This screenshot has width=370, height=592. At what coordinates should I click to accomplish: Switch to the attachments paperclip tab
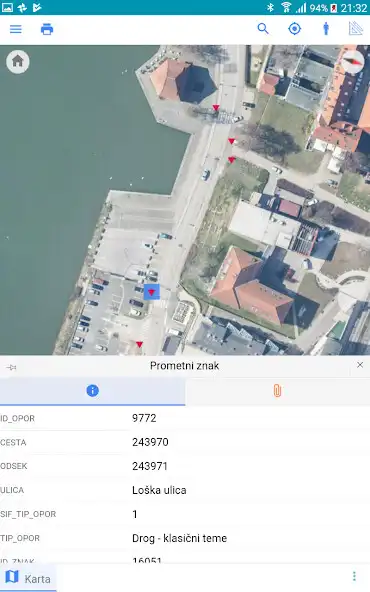click(278, 390)
